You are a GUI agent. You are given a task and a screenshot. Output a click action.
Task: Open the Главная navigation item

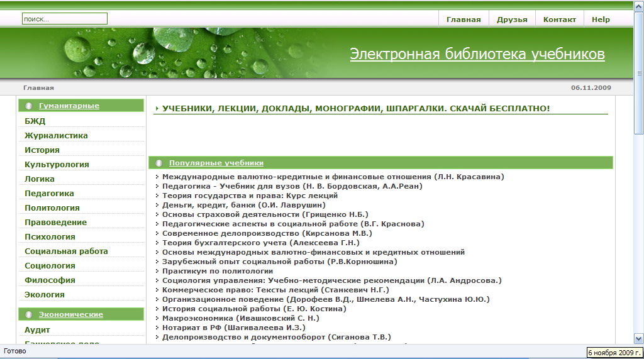click(x=464, y=19)
